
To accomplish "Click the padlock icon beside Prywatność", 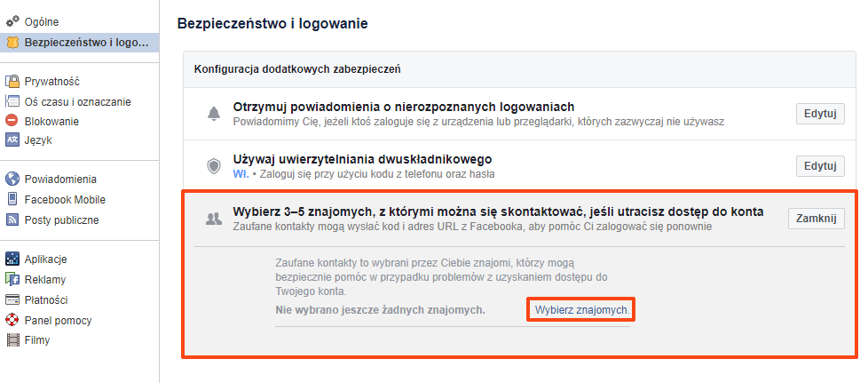I will pyautogui.click(x=12, y=81).
